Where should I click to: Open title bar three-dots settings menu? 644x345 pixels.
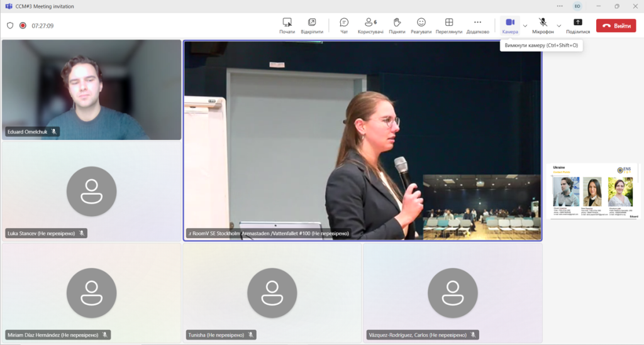click(560, 6)
